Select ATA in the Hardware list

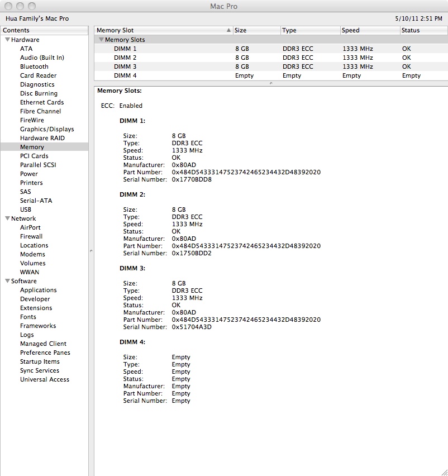(26, 49)
